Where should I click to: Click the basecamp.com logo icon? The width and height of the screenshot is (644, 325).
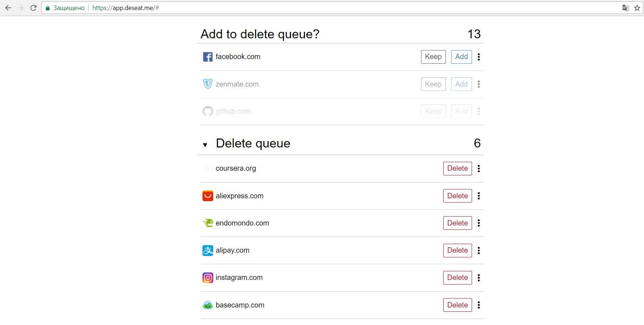tap(207, 305)
